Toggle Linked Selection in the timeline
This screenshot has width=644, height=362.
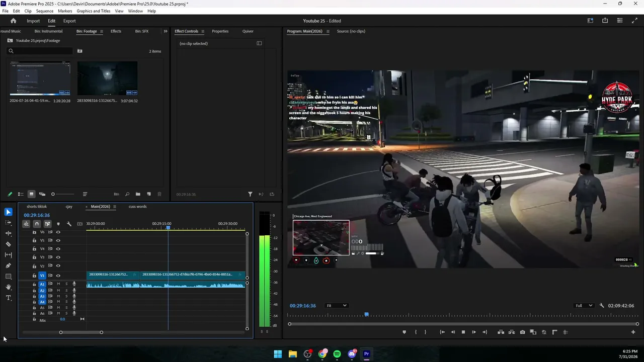click(x=47, y=224)
